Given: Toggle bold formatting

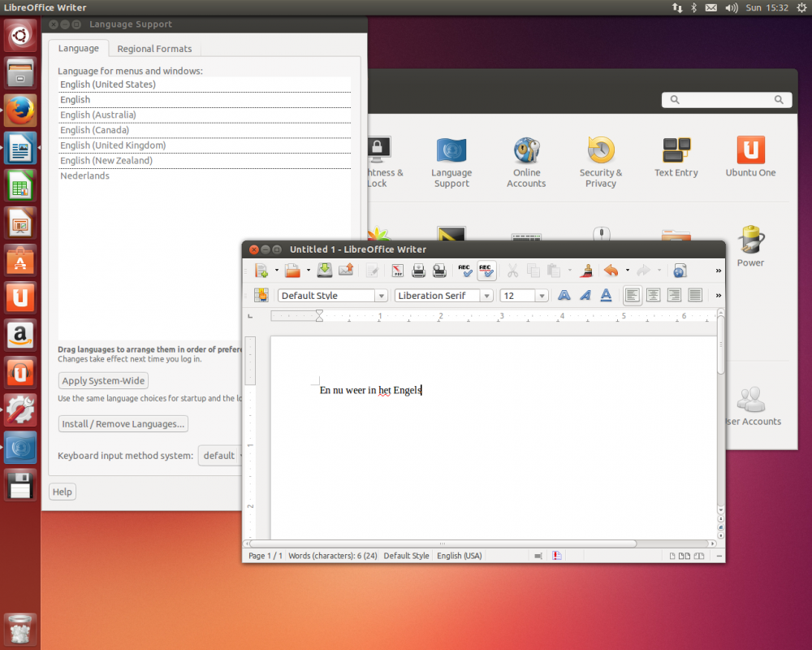Looking at the screenshot, I should click(564, 296).
